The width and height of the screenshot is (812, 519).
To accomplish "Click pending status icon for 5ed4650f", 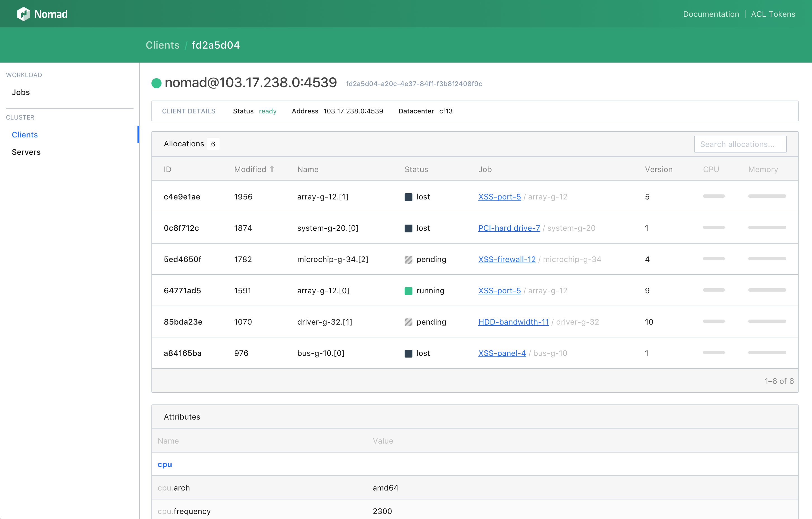I will (408, 259).
